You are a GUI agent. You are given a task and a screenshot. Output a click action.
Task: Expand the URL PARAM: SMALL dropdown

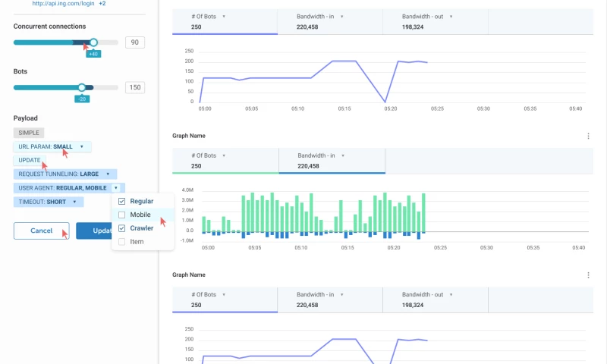click(82, 146)
